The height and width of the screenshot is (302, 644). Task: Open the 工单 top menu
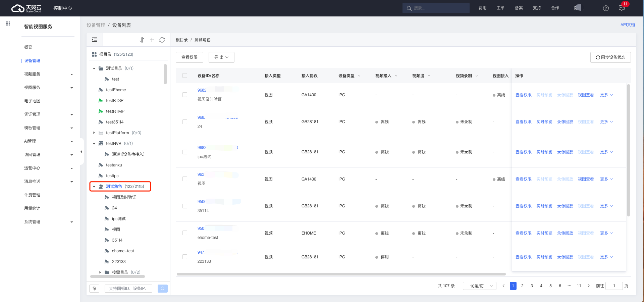[x=501, y=8]
